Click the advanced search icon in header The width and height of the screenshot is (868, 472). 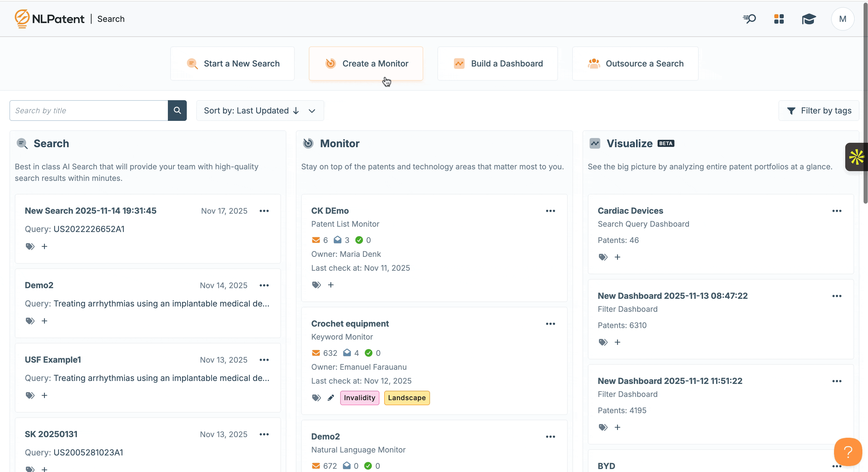point(749,19)
